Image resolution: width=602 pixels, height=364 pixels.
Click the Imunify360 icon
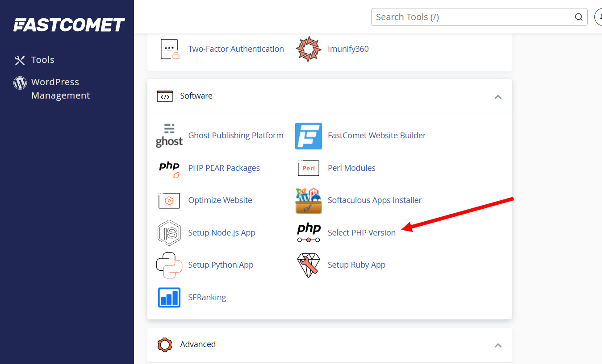pos(309,49)
